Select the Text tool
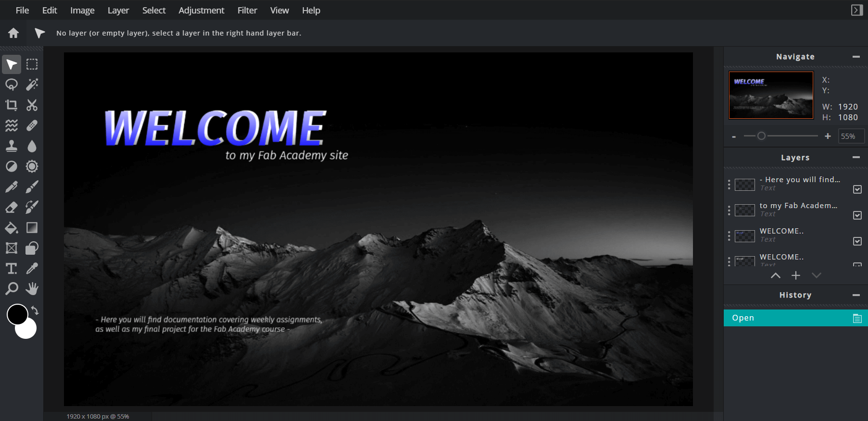This screenshot has height=421, width=868. click(x=12, y=269)
